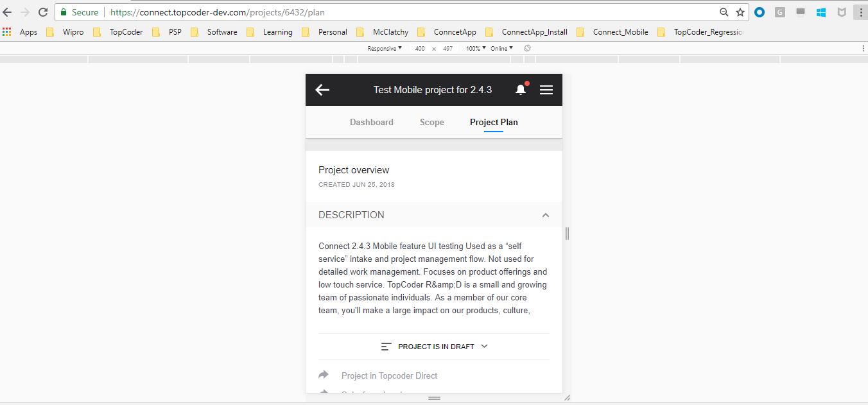Open the TopCoder_Regression bookmark folder
Viewport: 868px width, 405px height.
coord(700,32)
